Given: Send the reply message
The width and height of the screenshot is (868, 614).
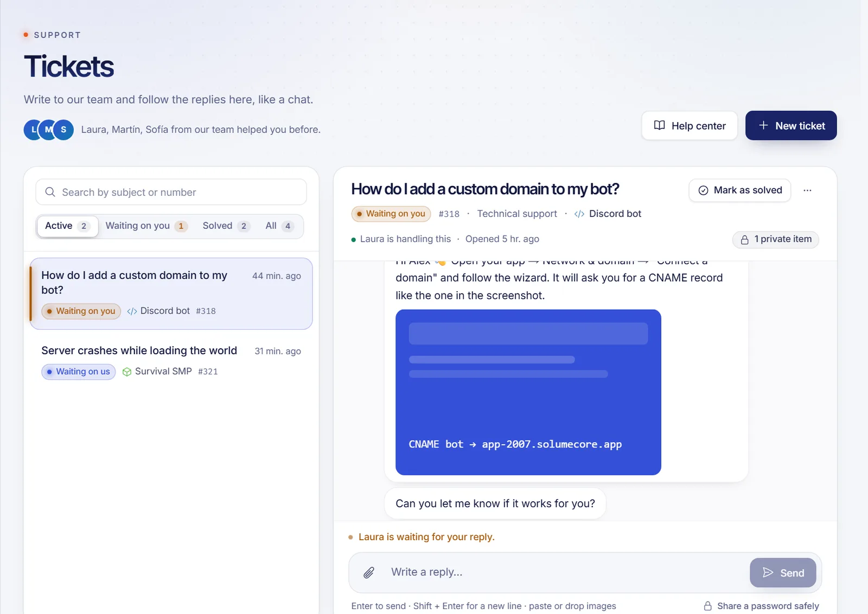Looking at the screenshot, I should tap(783, 573).
